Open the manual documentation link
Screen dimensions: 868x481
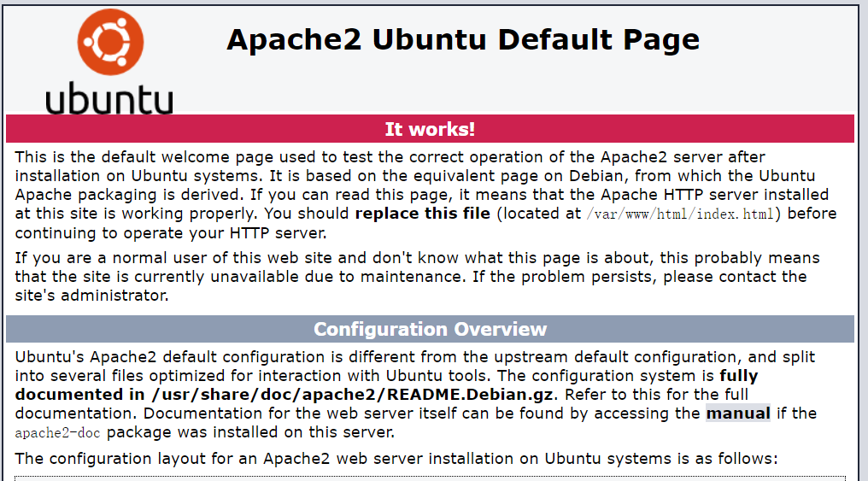point(738,413)
